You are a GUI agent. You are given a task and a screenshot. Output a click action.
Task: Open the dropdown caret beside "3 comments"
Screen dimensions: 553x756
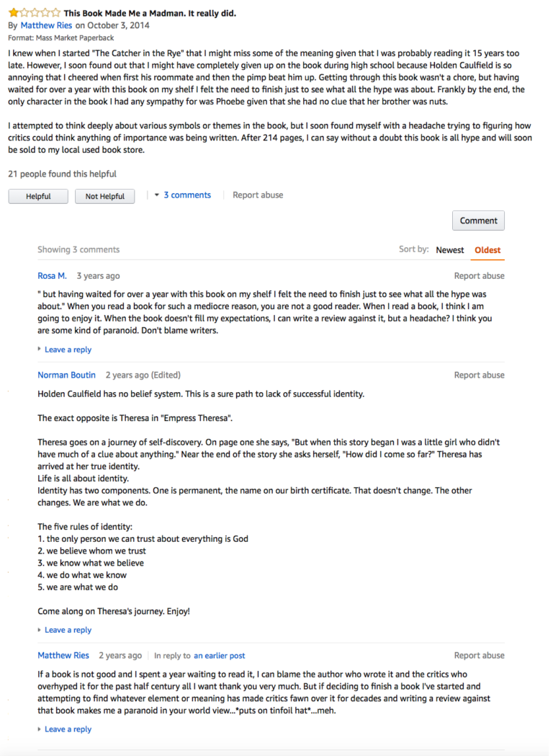click(157, 195)
